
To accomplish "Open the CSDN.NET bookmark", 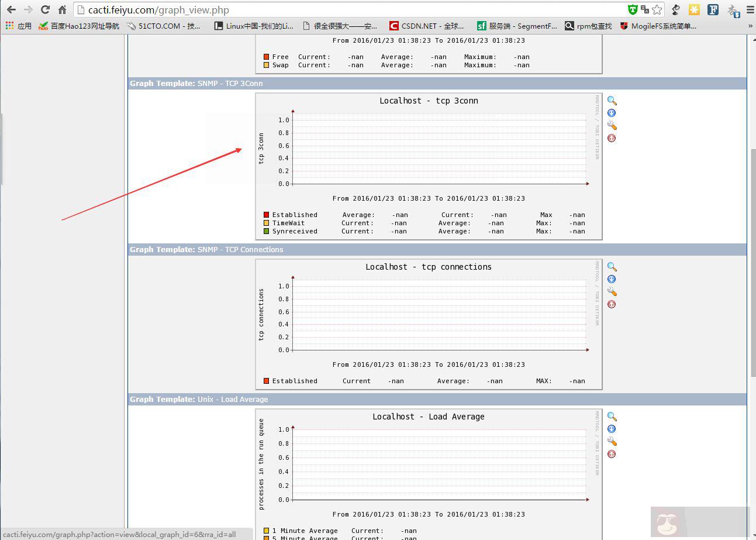I will [427, 26].
